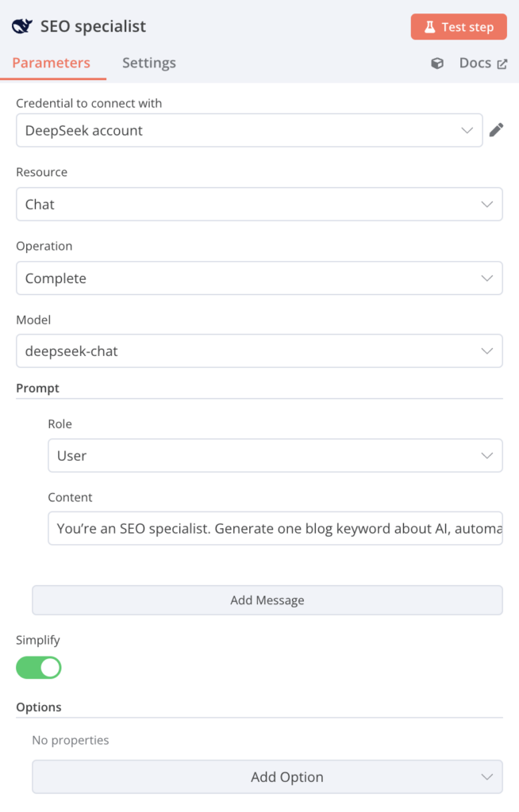Expand the Add Option dropdown chevron
Viewport: 519px width, 812px height.
click(x=486, y=776)
